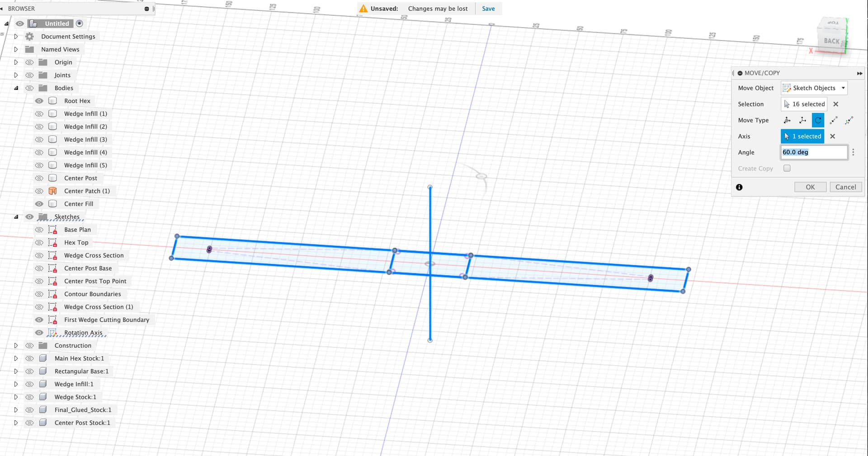Expand Document Settings node

coord(16,37)
